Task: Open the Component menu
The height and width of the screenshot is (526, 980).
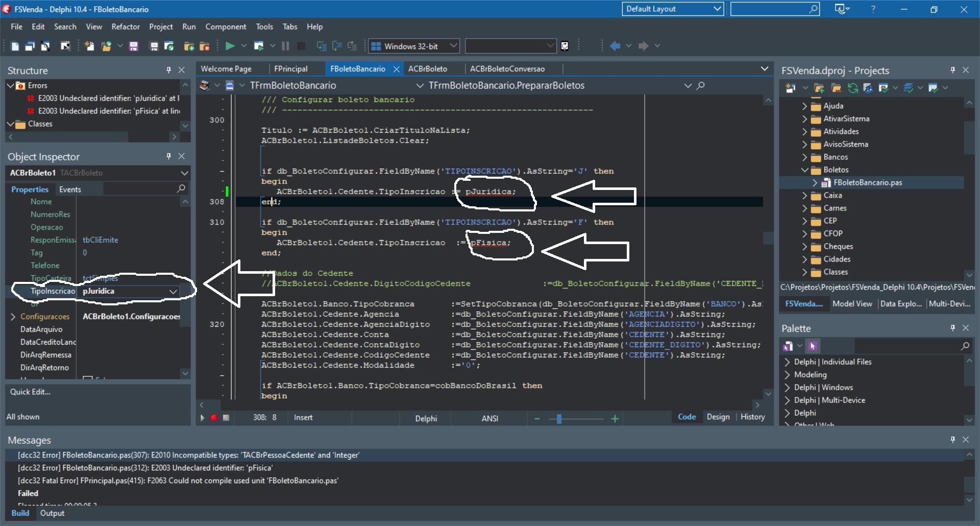Action: coord(226,27)
